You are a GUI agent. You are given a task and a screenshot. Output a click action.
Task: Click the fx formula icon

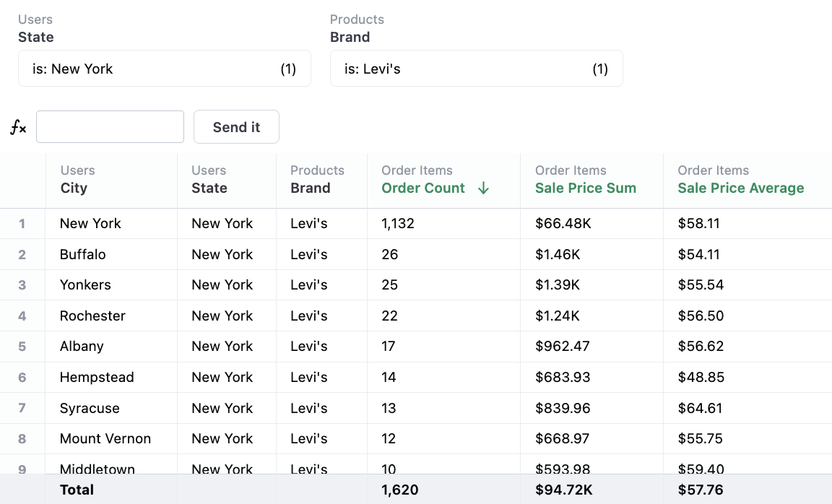pyautogui.click(x=18, y=128)
